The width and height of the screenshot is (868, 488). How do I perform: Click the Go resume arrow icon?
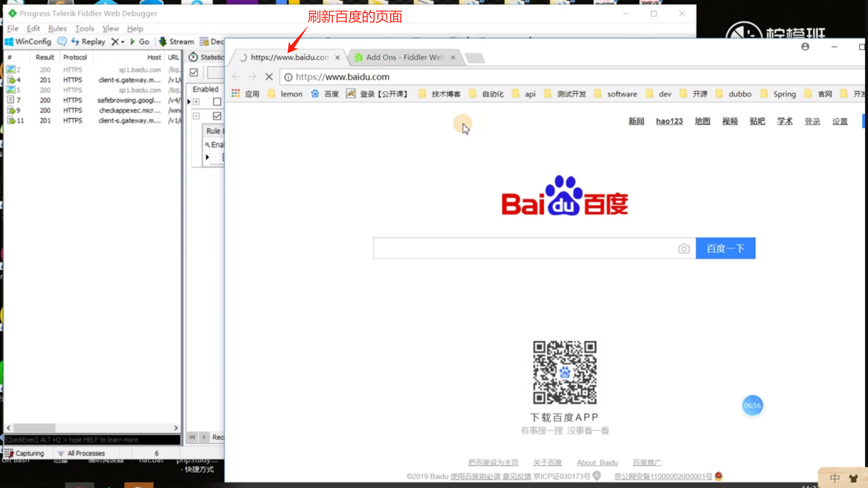click(132, 41)
